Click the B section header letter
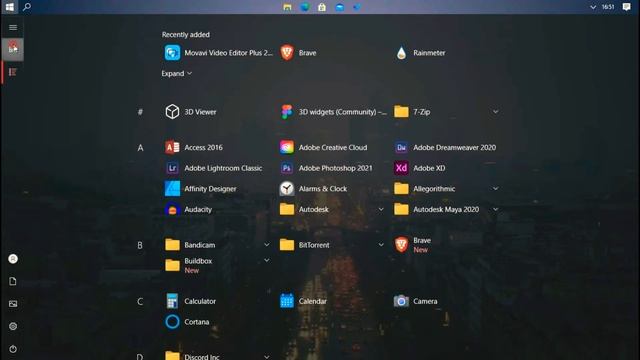 click(140, 245)
